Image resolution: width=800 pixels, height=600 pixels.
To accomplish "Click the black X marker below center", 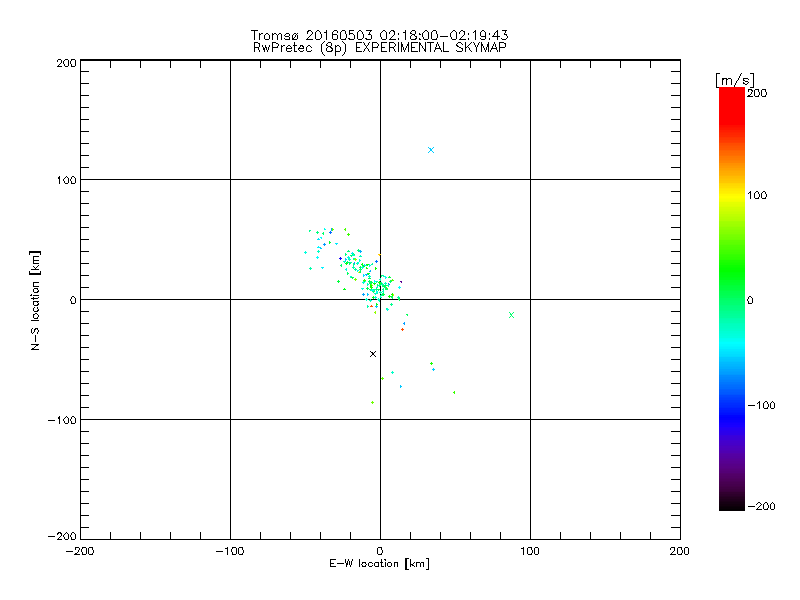I will coord(373,354).
